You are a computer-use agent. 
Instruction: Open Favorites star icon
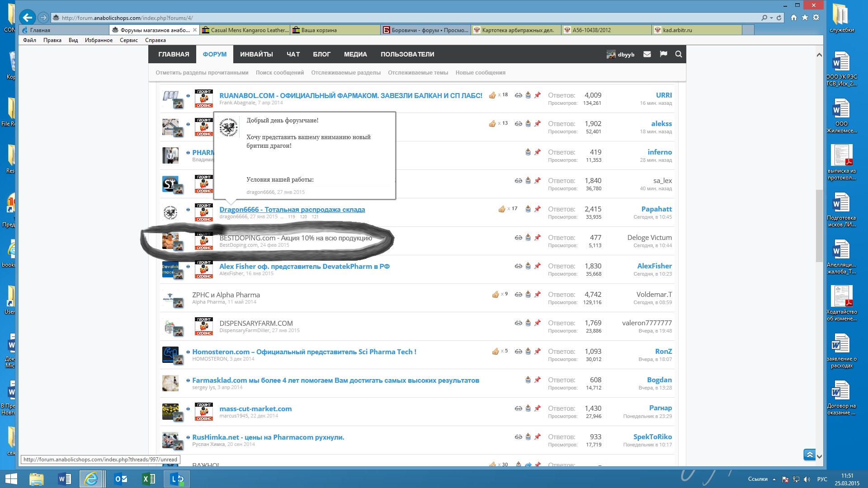(x=805, y=18)
